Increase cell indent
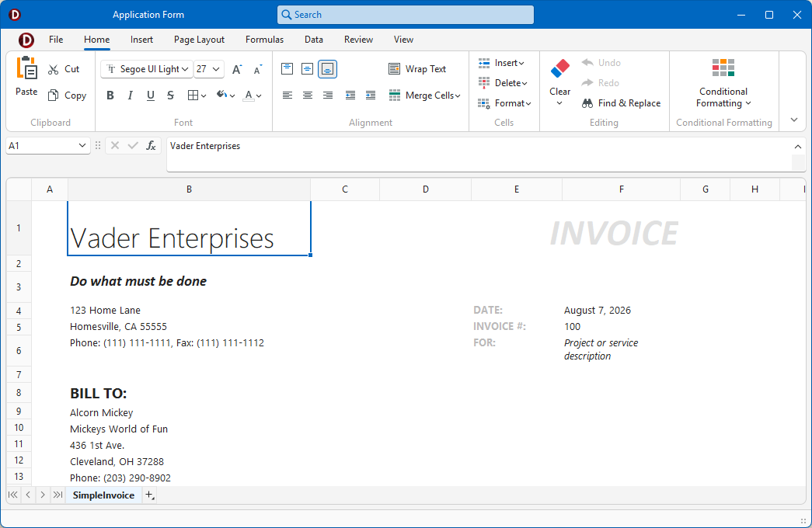The height and width of the screenshot is (528, 812). click(371, 96)
